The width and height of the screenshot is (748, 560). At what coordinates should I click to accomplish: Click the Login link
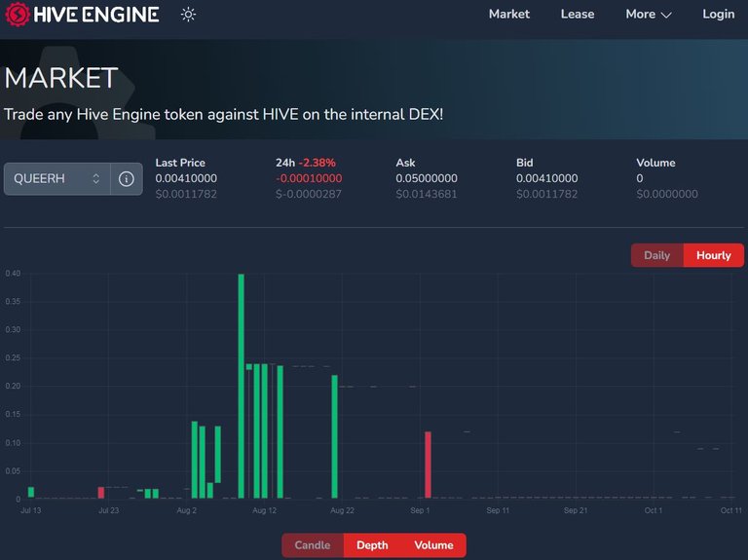point(718,15)
